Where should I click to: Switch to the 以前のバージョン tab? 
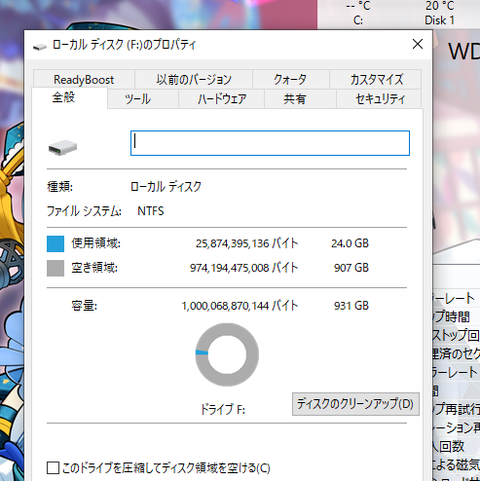click(x=194, y=80)
